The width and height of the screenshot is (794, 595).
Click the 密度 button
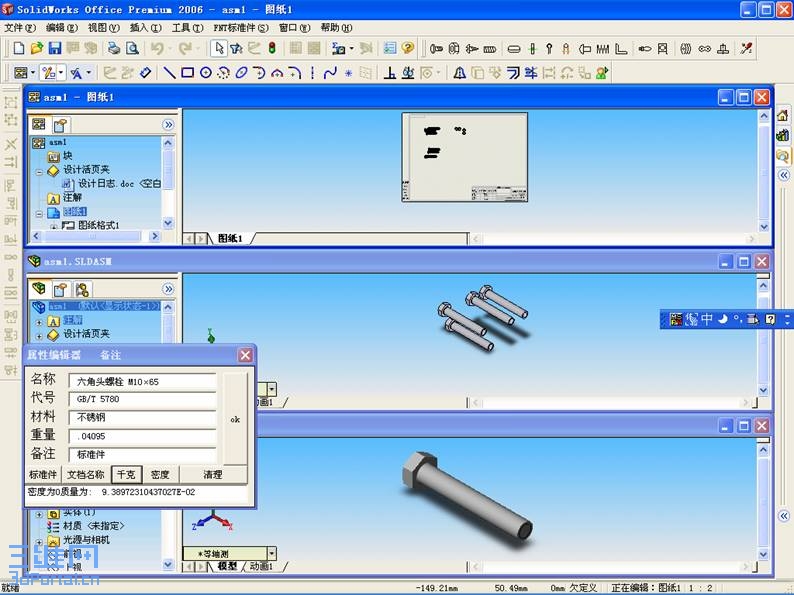pos(160,474)
